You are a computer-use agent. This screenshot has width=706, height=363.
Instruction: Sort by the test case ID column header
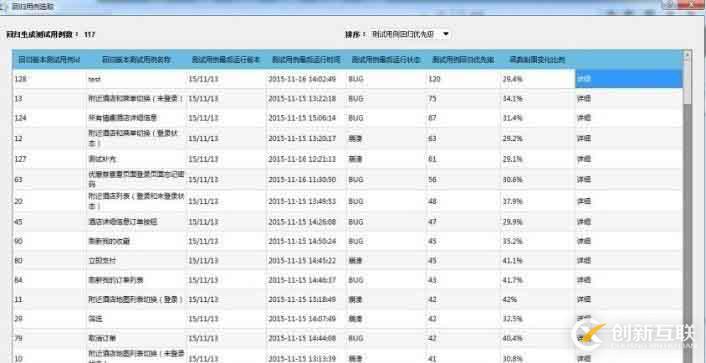tap(49, 59)
